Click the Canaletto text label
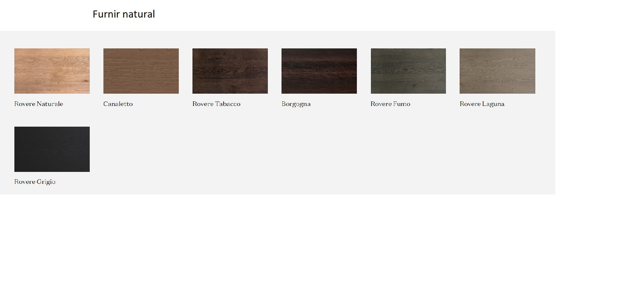The image size is (644, 308). pos(118,104)
